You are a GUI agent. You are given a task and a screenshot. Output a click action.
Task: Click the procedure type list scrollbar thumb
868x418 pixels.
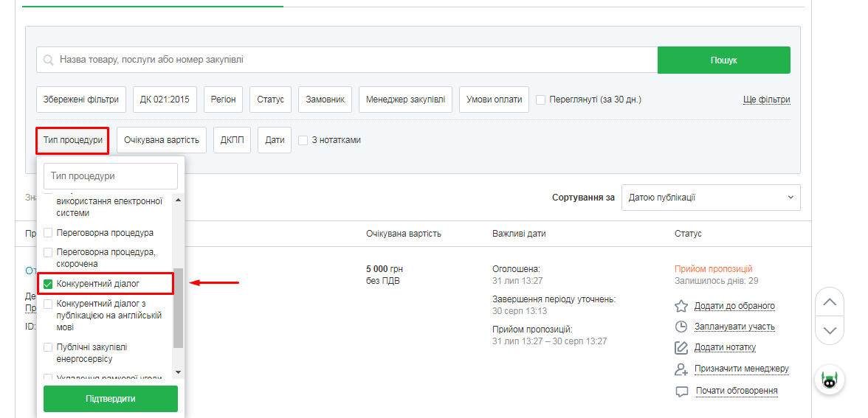point(178,307)
